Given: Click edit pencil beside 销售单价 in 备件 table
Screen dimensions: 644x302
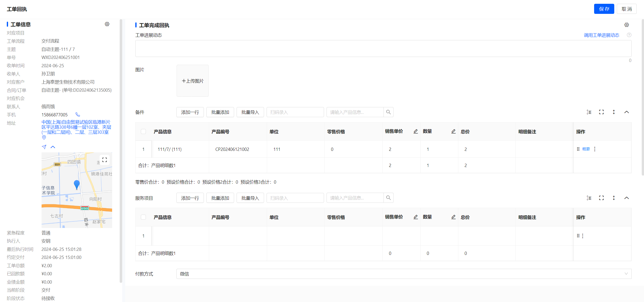Looking at the screenshot, I should click(416, 131).
